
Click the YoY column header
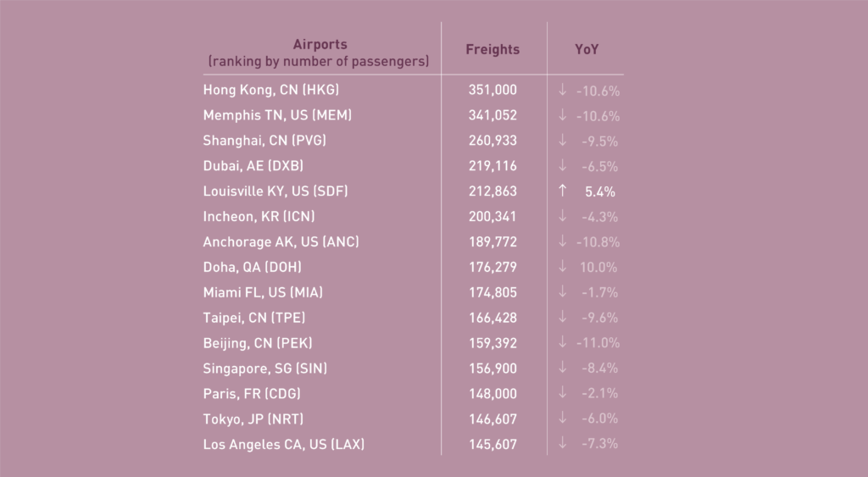pyautogui.click(x=587, y=50)
